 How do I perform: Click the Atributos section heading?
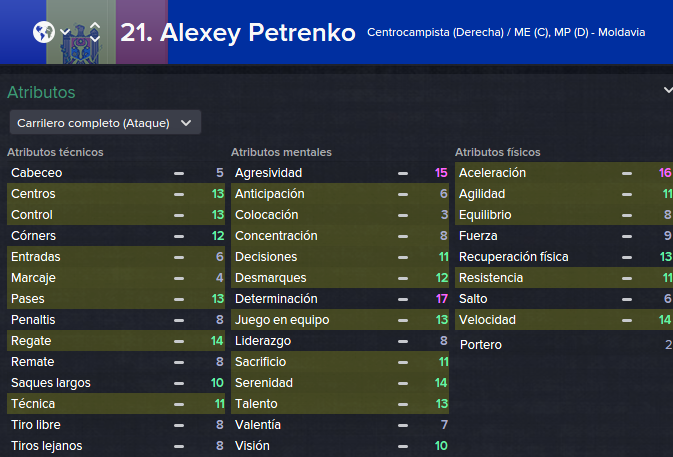[x=41, y=92]
